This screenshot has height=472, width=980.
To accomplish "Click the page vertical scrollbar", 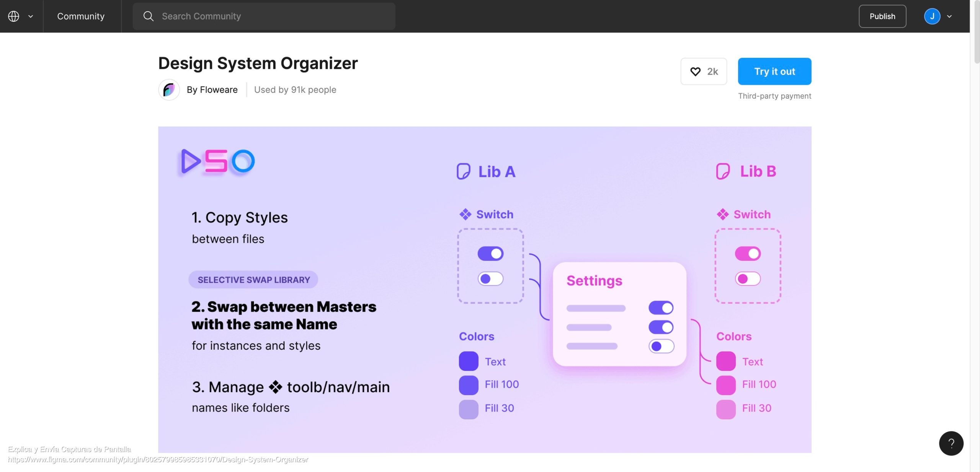I will click(x=977, y=32).
